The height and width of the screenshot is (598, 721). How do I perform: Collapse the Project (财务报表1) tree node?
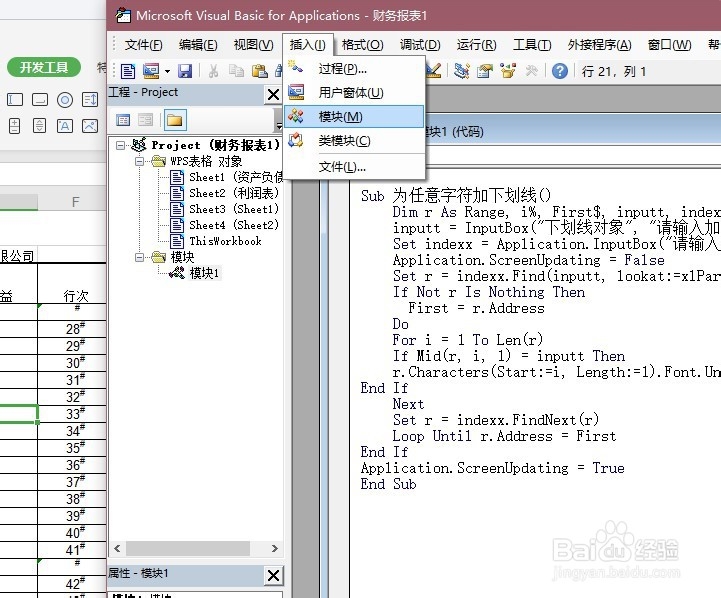click(120, 145)
